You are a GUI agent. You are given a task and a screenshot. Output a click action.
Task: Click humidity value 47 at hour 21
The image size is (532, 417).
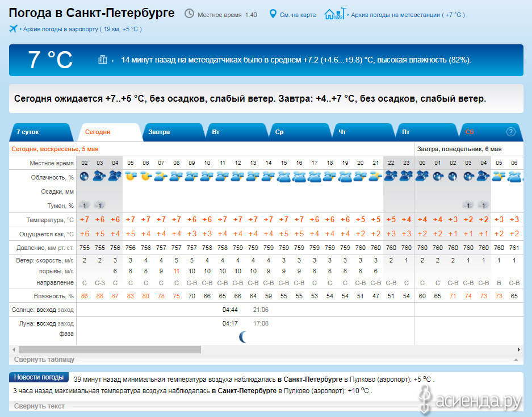click(x=376, y=296)
